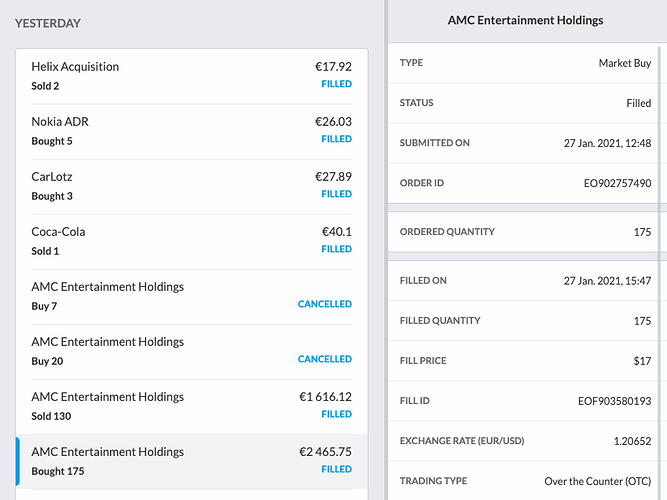
Task: Click the AMC Entertainment Holdings detail header
Action: coord(525,20)
